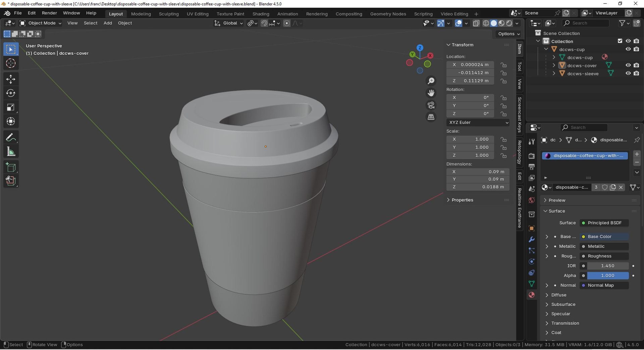
Task: Uncheck the Collection exclude checkbox
Action: click(620, 41)
